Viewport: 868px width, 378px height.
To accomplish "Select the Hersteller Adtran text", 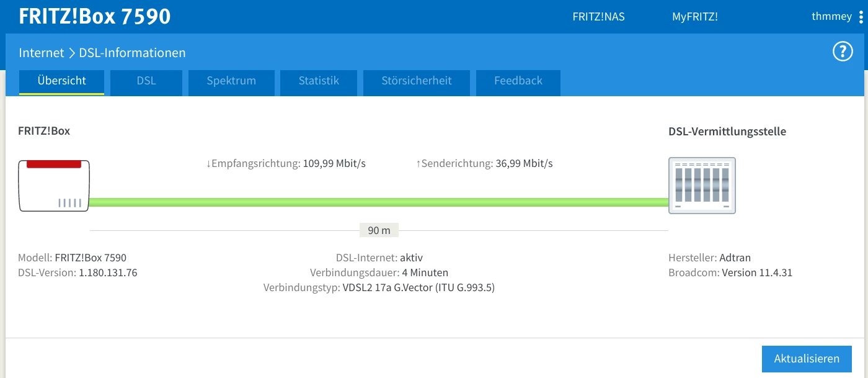I will click(x=709, y=258).
